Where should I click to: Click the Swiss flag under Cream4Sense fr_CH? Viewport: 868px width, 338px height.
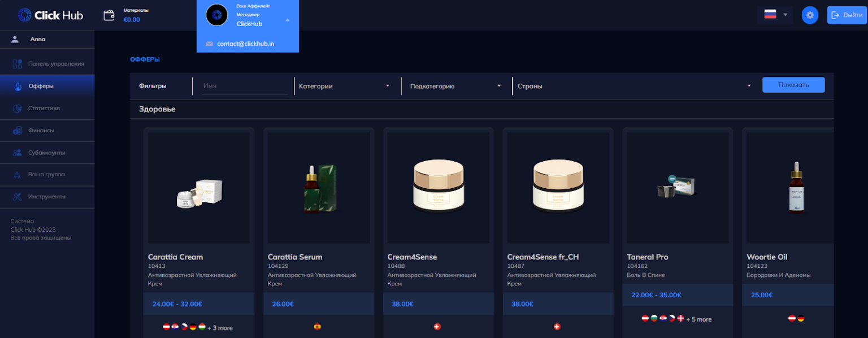557,326
